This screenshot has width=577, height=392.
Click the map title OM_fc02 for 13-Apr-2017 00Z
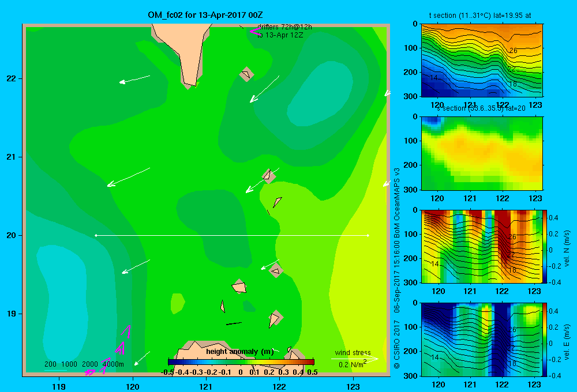[205, 15]
